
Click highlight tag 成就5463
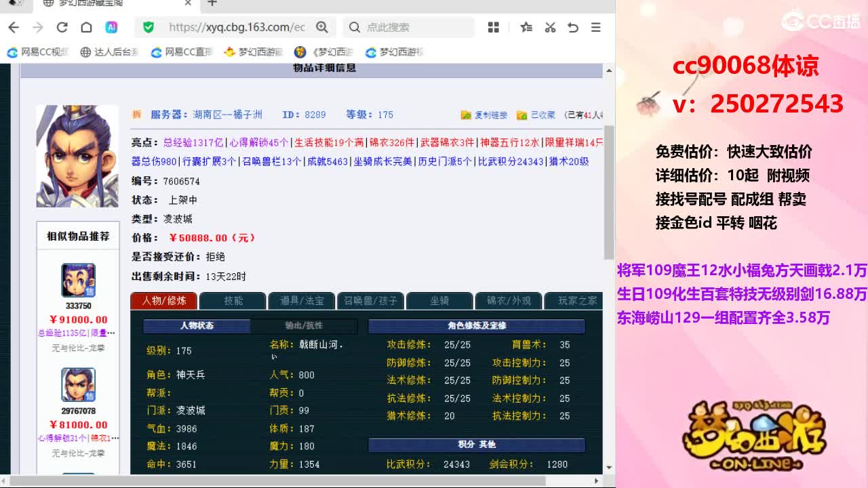pyautogui.click(x=328, y=161)
